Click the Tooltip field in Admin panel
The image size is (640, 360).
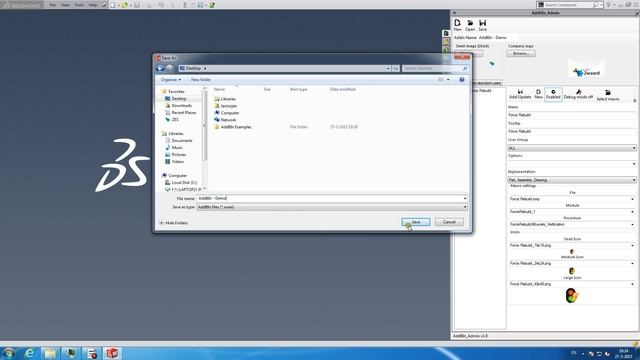[x=571, y=131]
